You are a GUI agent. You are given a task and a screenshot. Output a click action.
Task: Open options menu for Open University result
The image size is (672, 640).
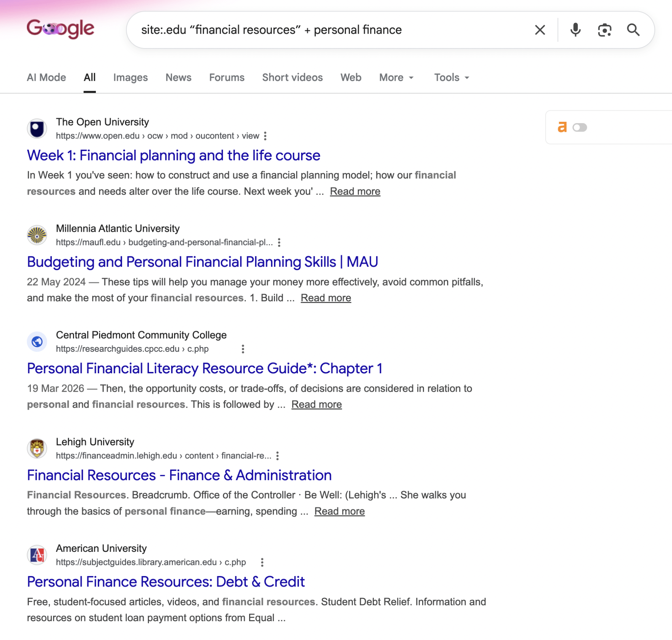pyautogui.click(x=265, y=136)
